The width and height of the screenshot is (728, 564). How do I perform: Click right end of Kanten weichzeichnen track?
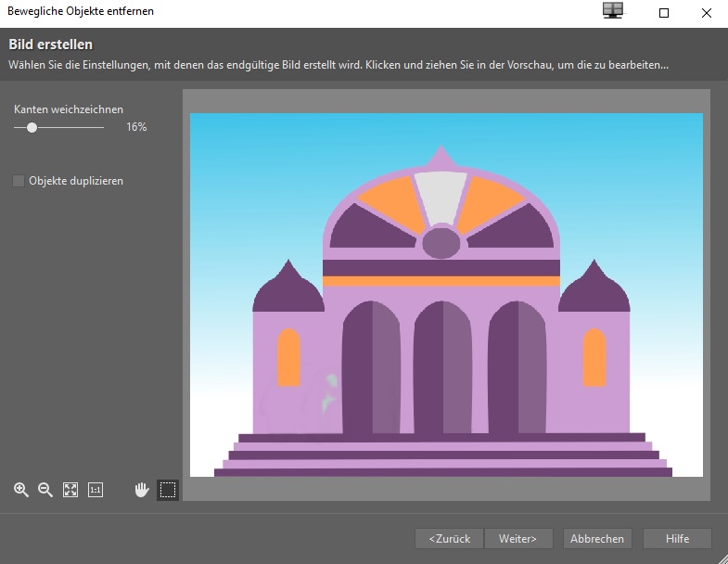[103, 127]
